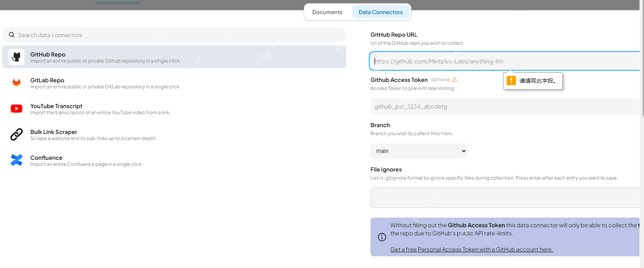Open the Branch dropdown showing main
Viewport: 644px width, 268px height.
coord(419,151)
